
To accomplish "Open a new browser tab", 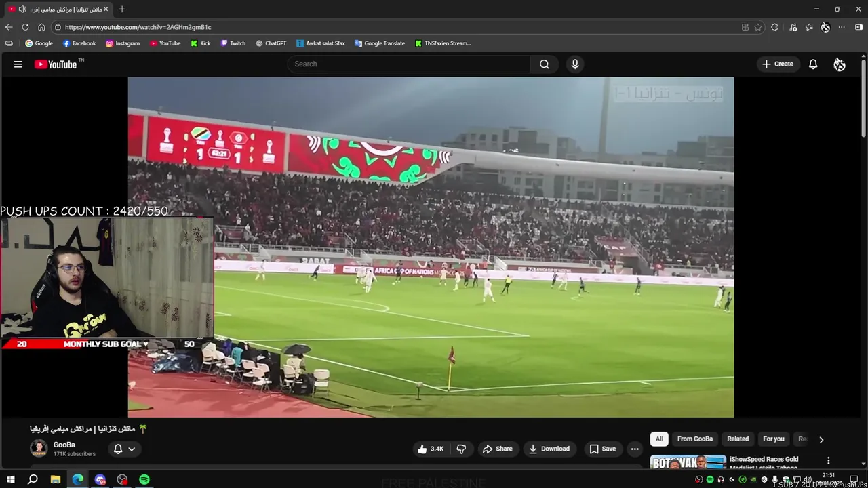I will [x=122, y=9].
